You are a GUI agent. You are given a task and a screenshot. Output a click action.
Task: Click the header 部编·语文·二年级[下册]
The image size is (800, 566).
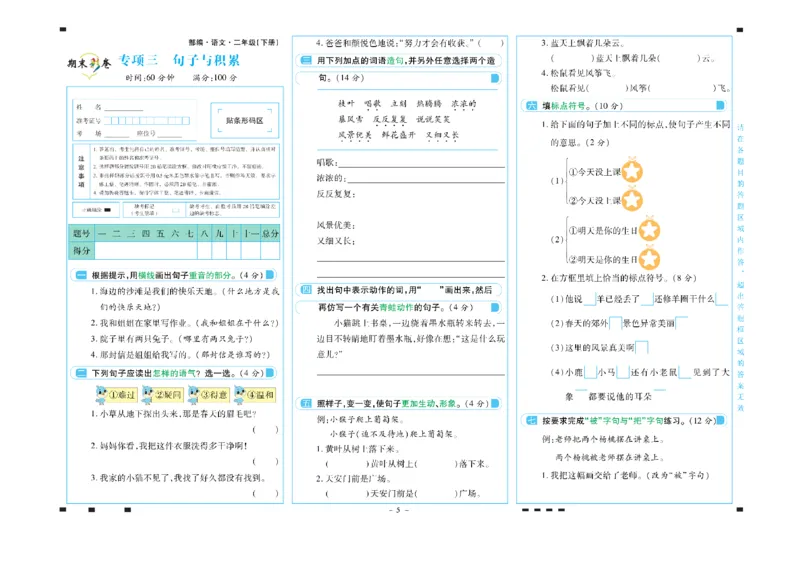pos(234,42)
